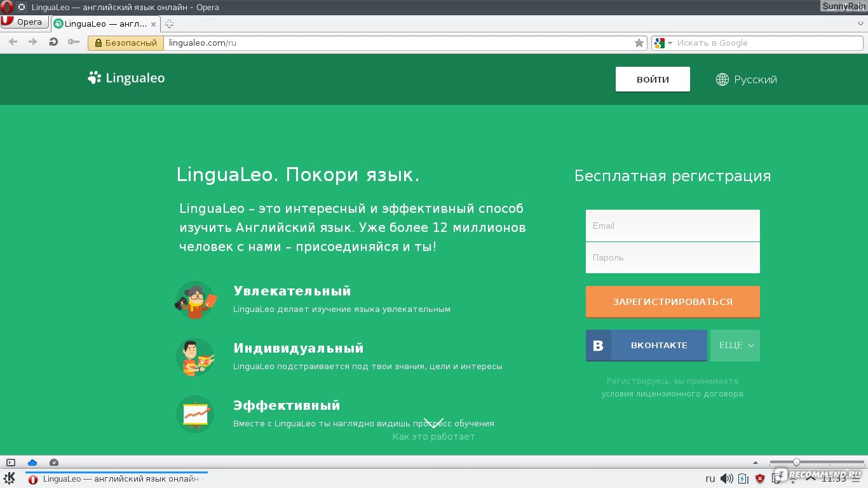Toggle the Opera panels button
The image size is (868, 488).
pyautogui.click(x=11, y=463)
